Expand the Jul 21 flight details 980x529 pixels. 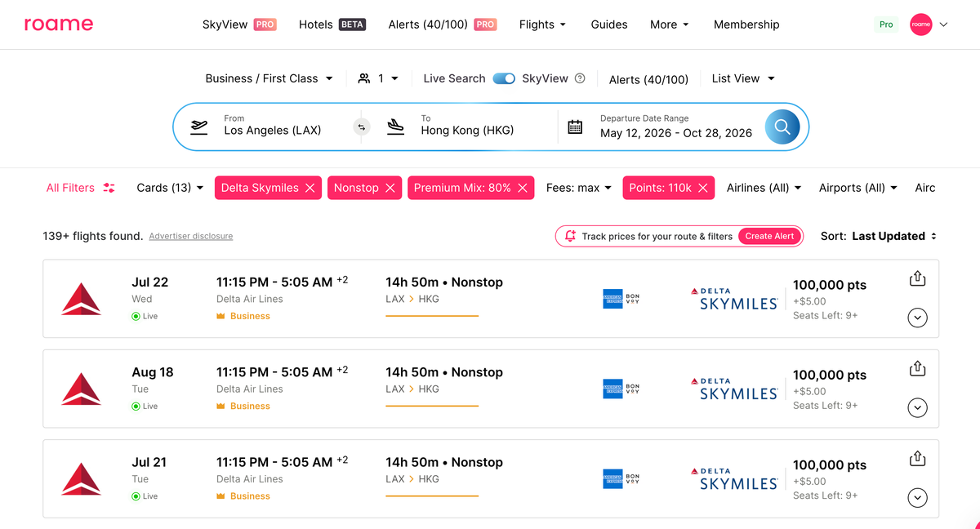tap(917, 497)
